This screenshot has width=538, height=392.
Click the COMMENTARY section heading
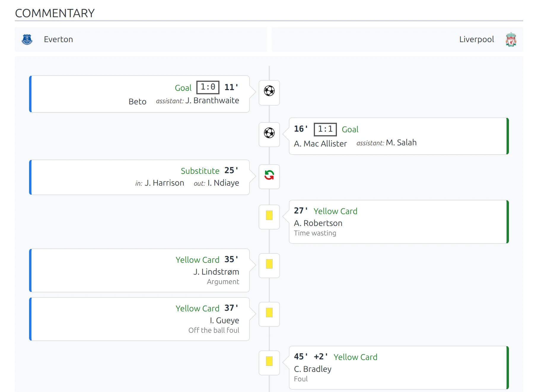point(55,13)
